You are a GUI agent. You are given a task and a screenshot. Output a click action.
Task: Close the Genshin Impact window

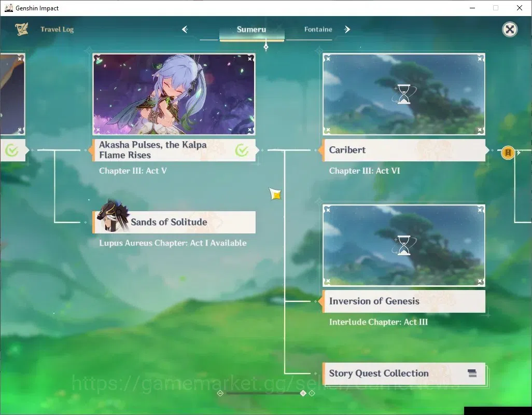(519, 8)
